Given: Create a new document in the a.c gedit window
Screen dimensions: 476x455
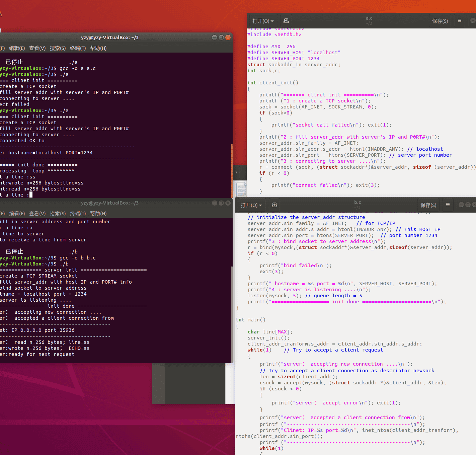Looking at the screenshot, I should [x=286, y=20].
